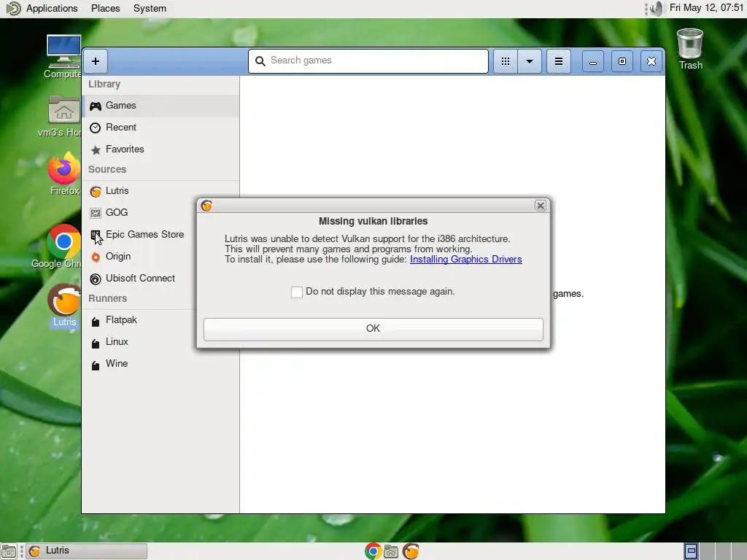747x560 pixels.
Task: Launch Chrome from the bottom panel
Action: (x=373, y=551)
